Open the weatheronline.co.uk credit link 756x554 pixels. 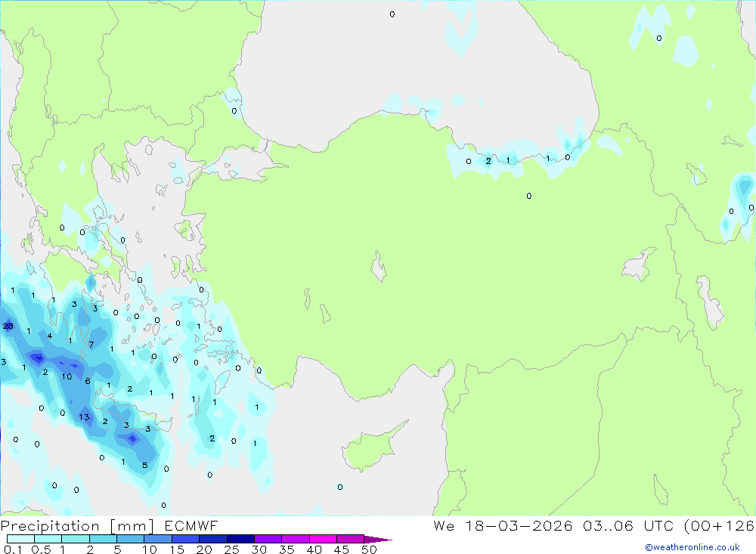click(692, 547)
